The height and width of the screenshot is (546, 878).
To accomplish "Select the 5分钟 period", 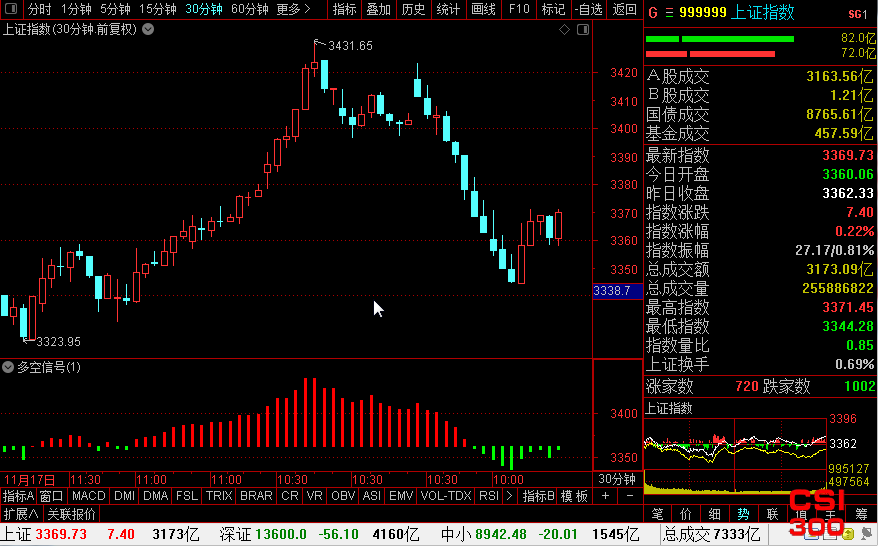I will pos(115,10).
